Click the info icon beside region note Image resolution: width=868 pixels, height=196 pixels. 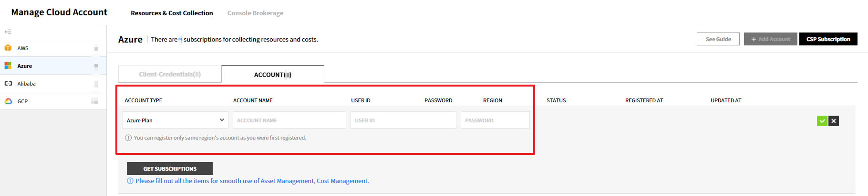(x=128, y=138)
